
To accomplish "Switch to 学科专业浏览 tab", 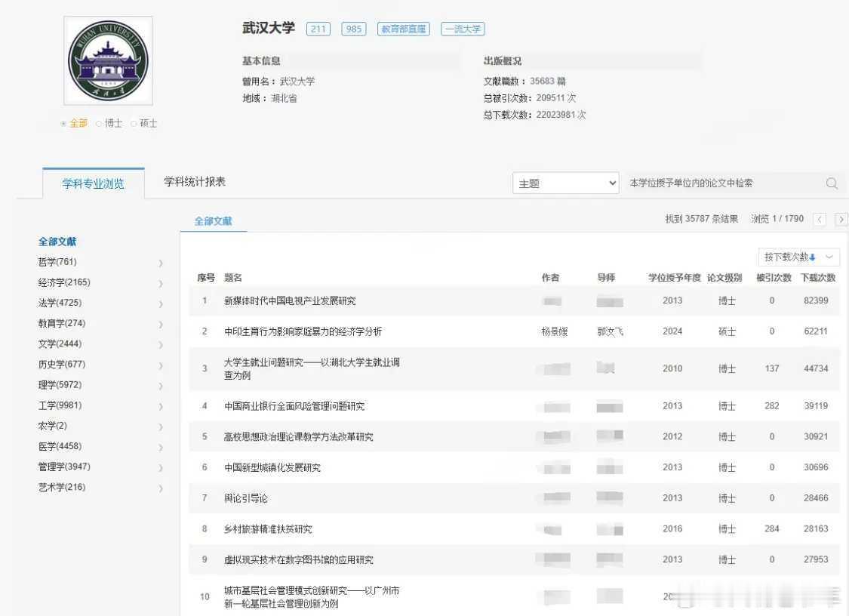I will click(x=93, y=183).
